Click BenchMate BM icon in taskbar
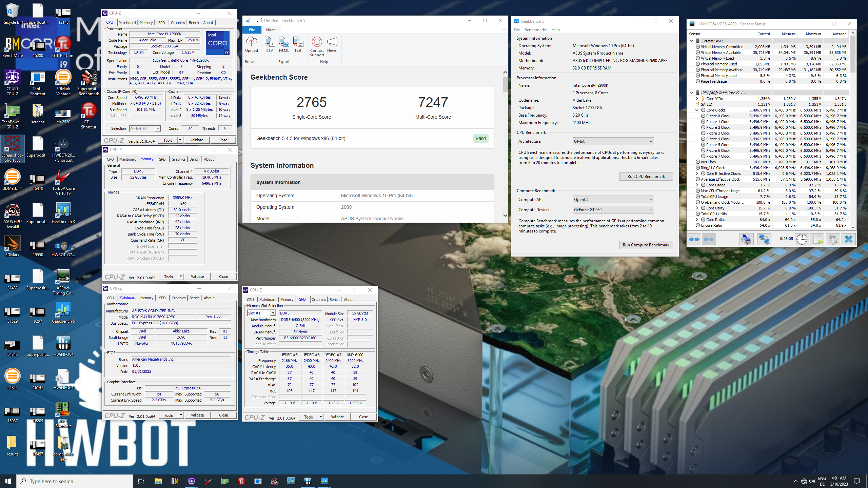The image size is (868, 488). (x=175, y=481)
